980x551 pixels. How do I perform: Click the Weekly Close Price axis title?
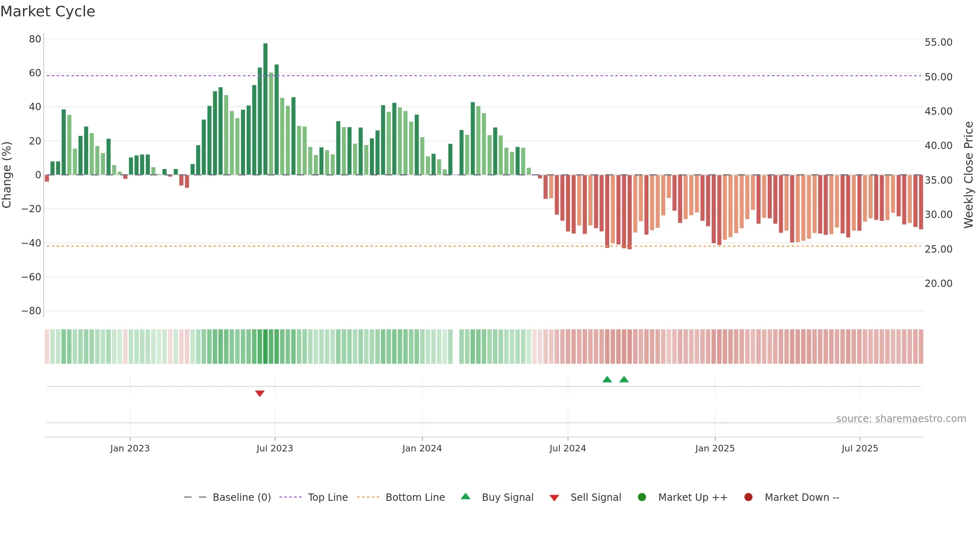click(x=969, y=175)
